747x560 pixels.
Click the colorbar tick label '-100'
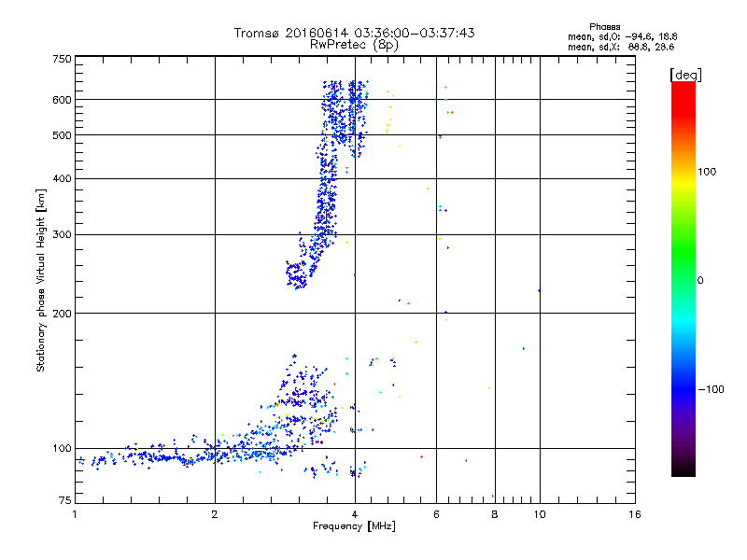tap(712, 389)
